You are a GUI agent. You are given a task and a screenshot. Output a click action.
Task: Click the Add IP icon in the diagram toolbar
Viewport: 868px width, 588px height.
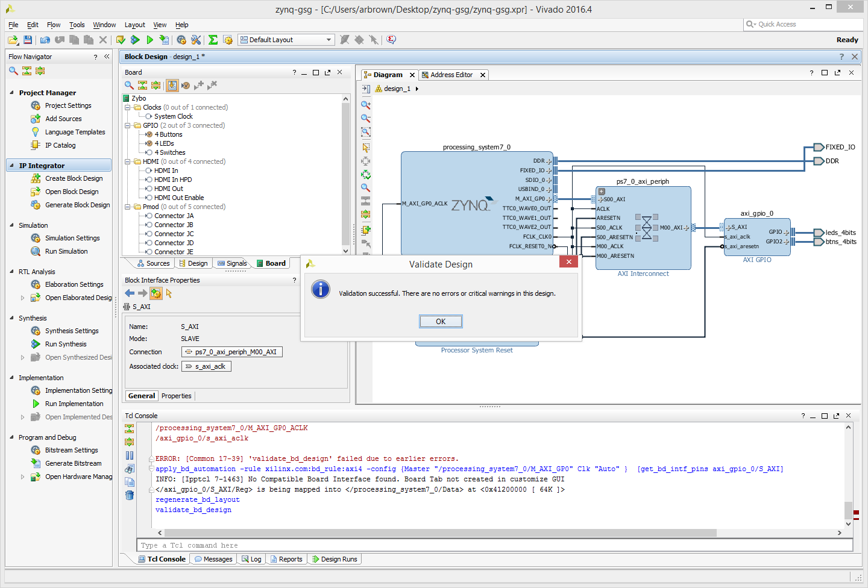366,230
